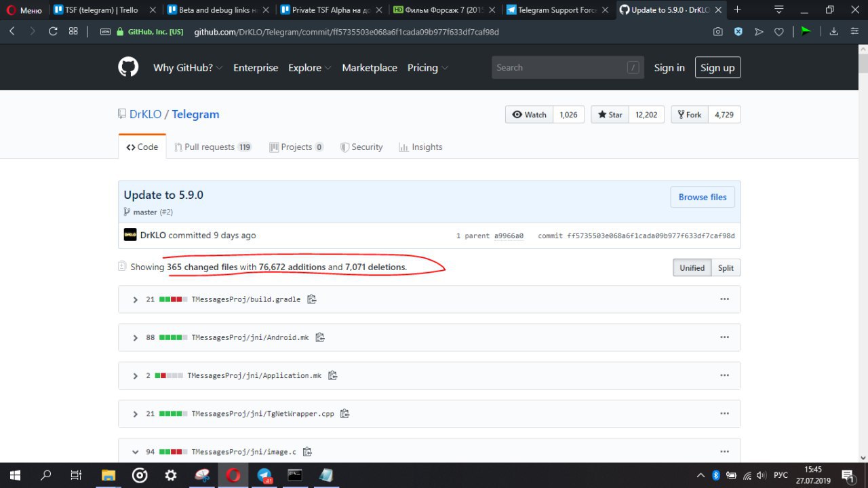Screen dimensions: 868x488
Task: Open the Insights tab
Action: (420, 147)
